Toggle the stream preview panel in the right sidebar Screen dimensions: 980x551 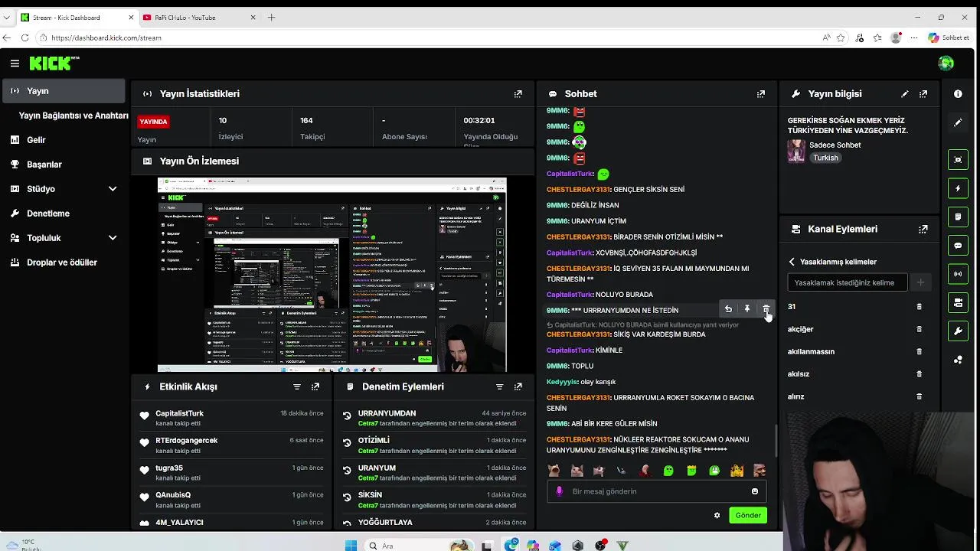click(958, 159)
